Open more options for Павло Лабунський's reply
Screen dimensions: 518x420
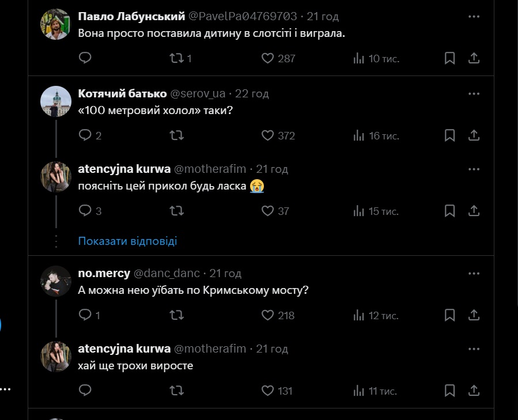pyautogui.click(x=474, y=17)
